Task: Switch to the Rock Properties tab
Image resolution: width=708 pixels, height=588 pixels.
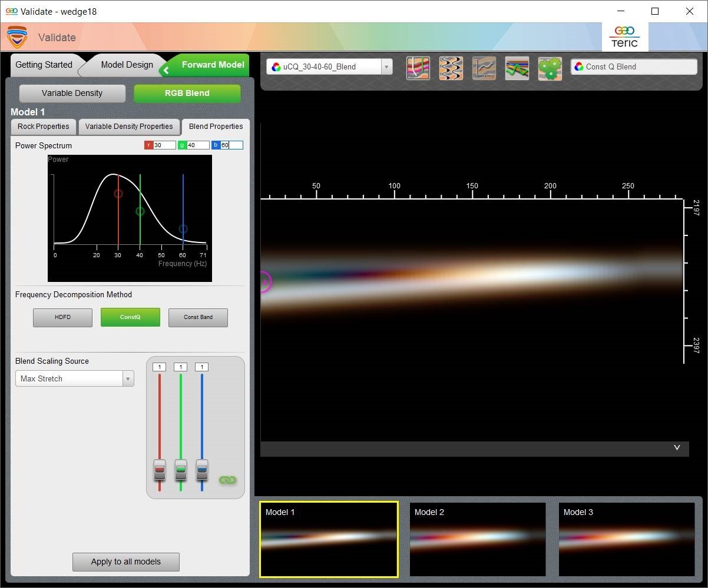Action: [44, 127]
